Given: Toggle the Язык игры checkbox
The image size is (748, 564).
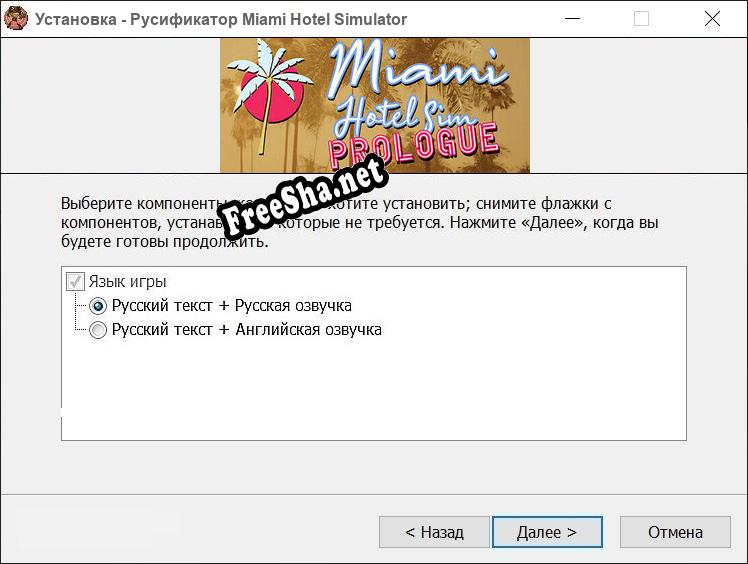Looking at the screenshot, I should (x=75, y=282).
